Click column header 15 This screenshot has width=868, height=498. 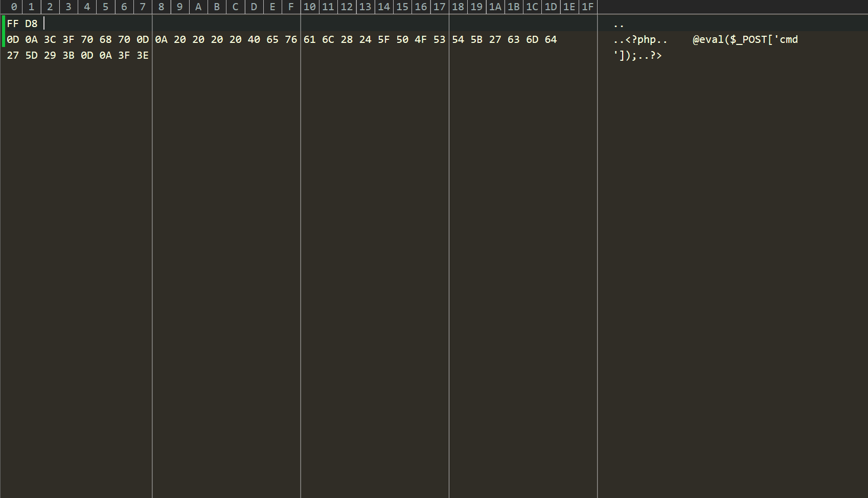402,7
